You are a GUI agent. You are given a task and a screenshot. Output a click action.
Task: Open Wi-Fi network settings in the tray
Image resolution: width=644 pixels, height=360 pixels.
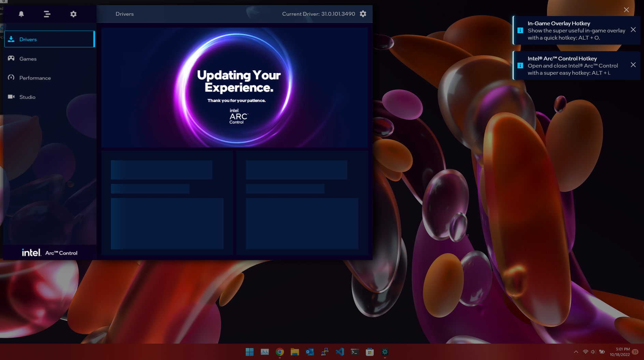click(x=586, y=352)
